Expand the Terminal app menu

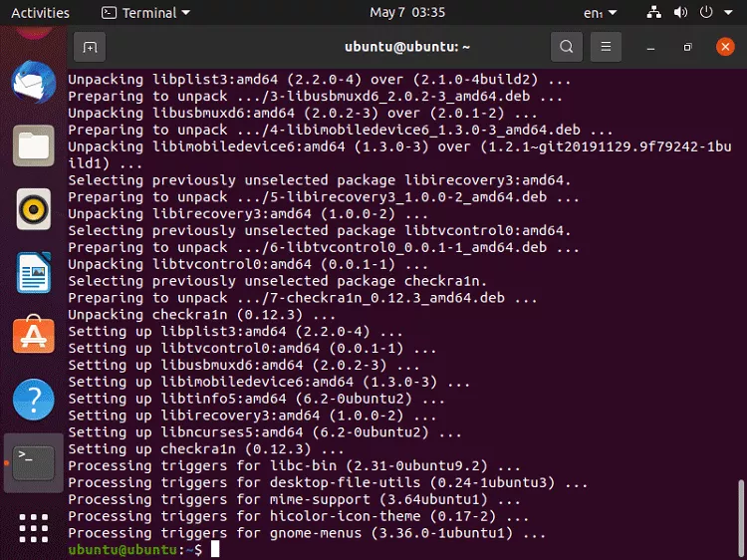pos(145,12)
